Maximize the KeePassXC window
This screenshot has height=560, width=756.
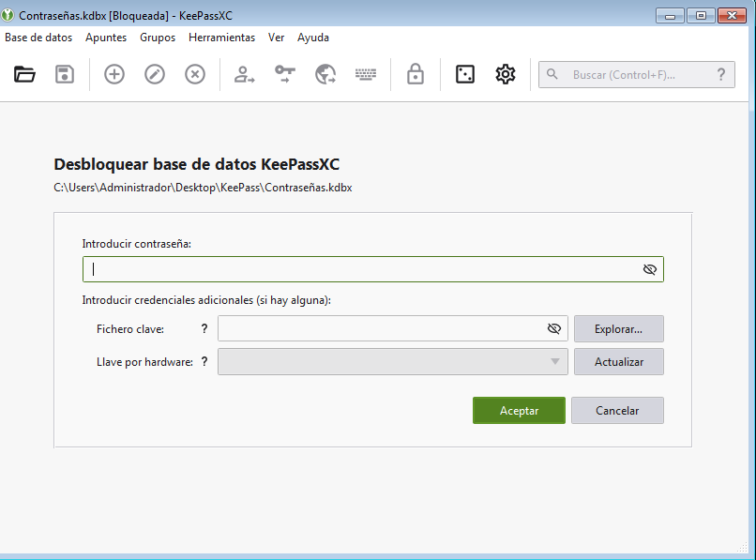(x=701, y=16)
